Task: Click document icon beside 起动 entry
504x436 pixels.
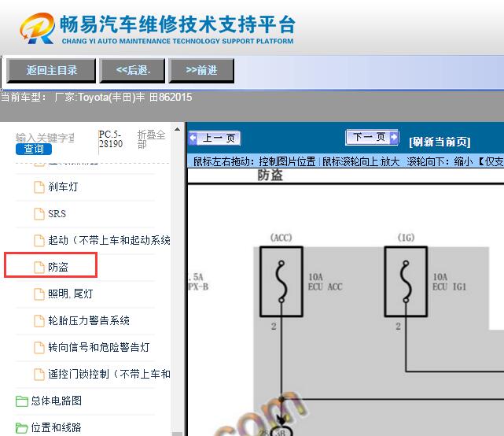Action: click(x=39, y=240)
